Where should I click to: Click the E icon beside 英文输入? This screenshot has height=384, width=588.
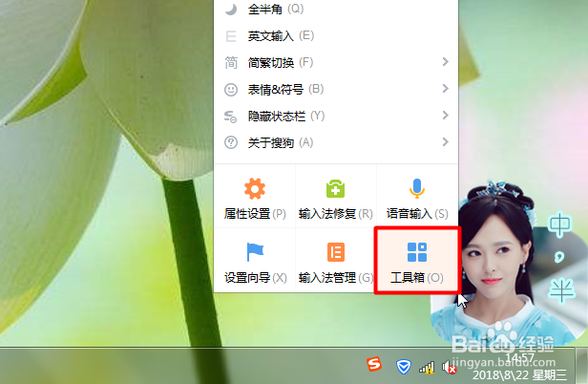point(231,36)
